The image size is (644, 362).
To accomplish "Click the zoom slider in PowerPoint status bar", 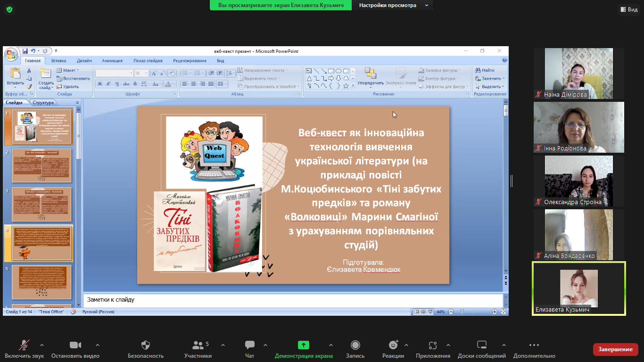I will [x=471, y=312].
